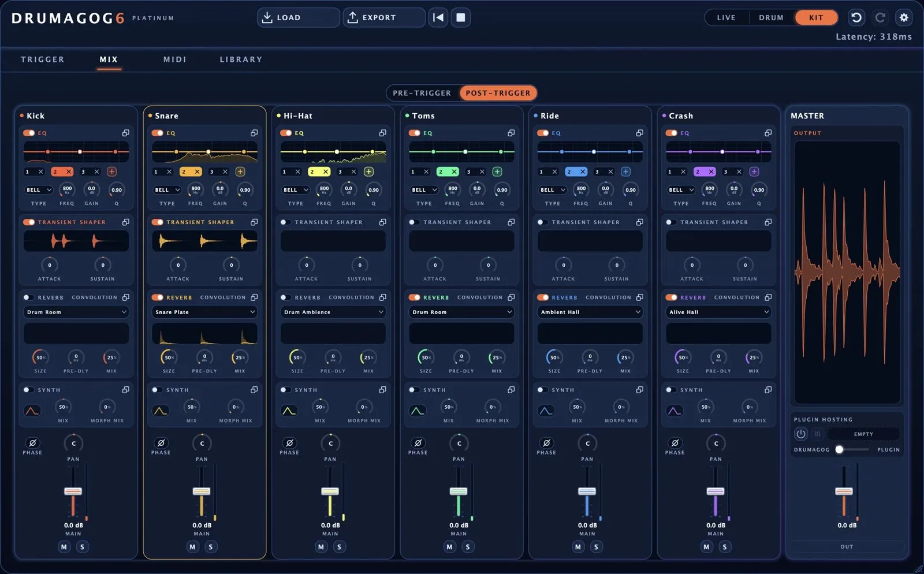This screenshot has width=924, height=574.
Task: Add an EQ band on Ride
Action: 625,172
